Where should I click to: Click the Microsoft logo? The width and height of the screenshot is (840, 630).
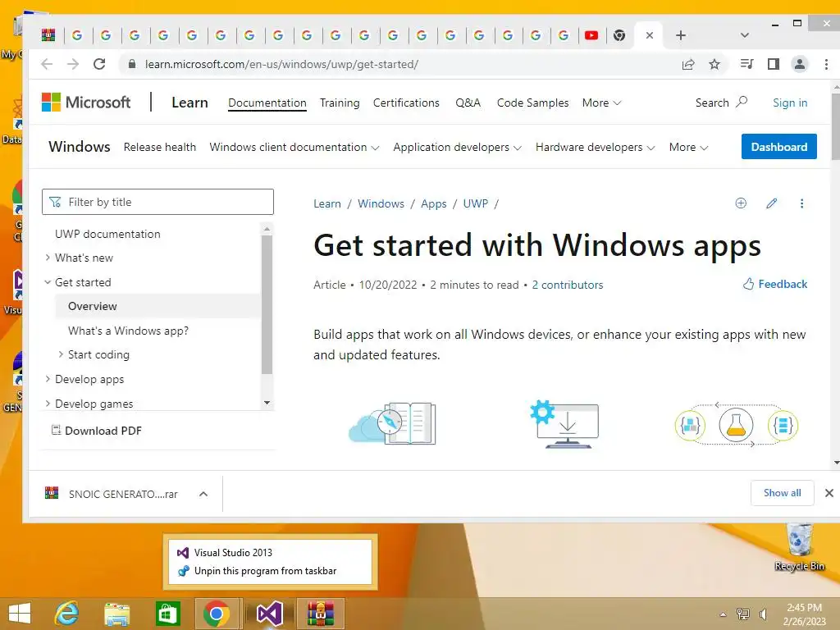[85, 103]
